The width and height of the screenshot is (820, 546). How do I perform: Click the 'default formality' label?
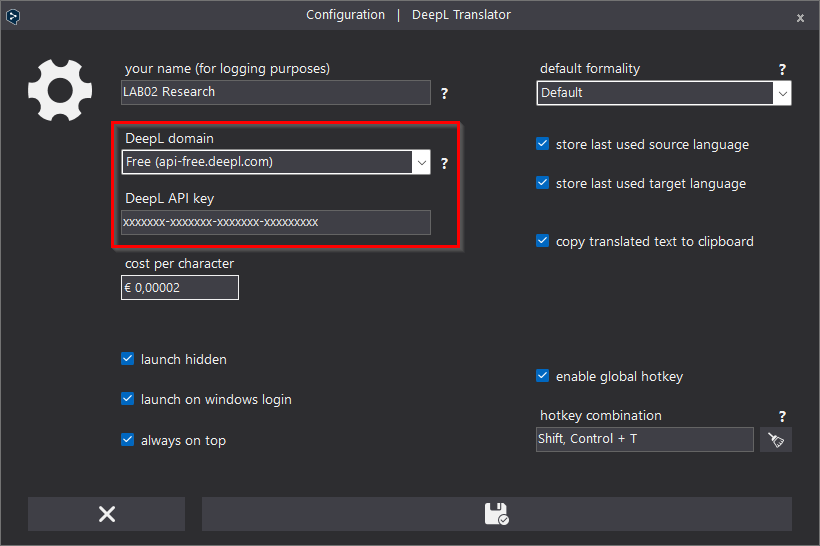pyautogui.click(x=590, y=69)
